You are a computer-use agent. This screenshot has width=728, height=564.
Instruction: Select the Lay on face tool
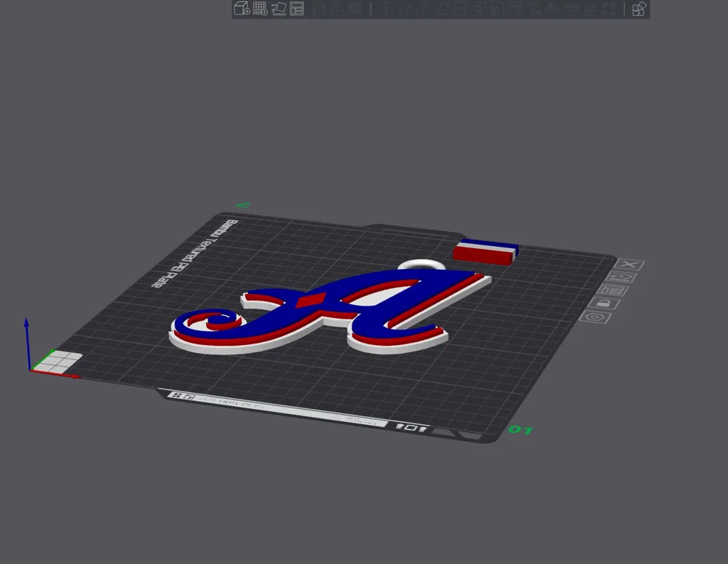point(443,8)
